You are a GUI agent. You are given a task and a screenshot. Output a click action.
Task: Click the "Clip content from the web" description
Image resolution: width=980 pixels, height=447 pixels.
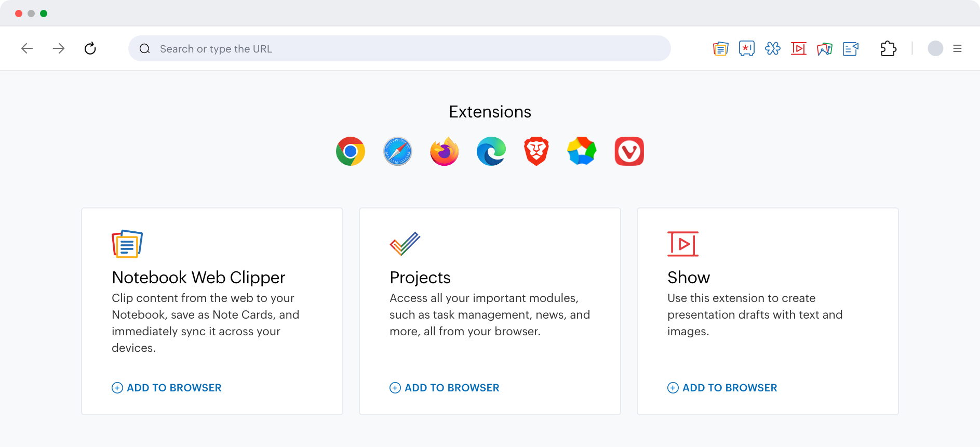click(x=206, y=323)
